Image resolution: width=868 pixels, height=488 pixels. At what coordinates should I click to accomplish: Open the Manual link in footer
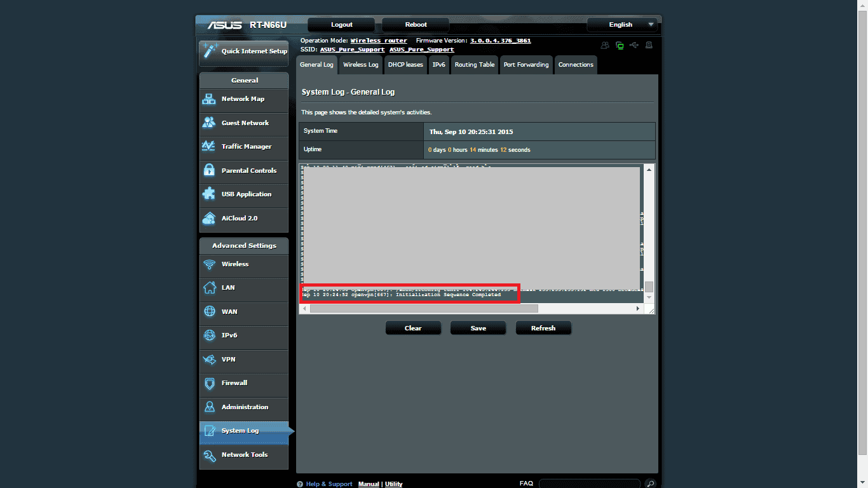point(369,484)
